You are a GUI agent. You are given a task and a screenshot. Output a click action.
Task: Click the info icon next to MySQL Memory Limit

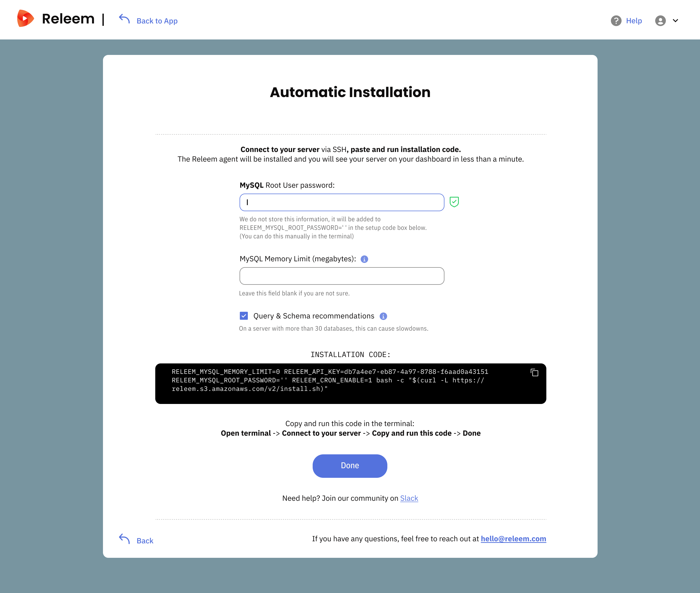click(364, 259)
